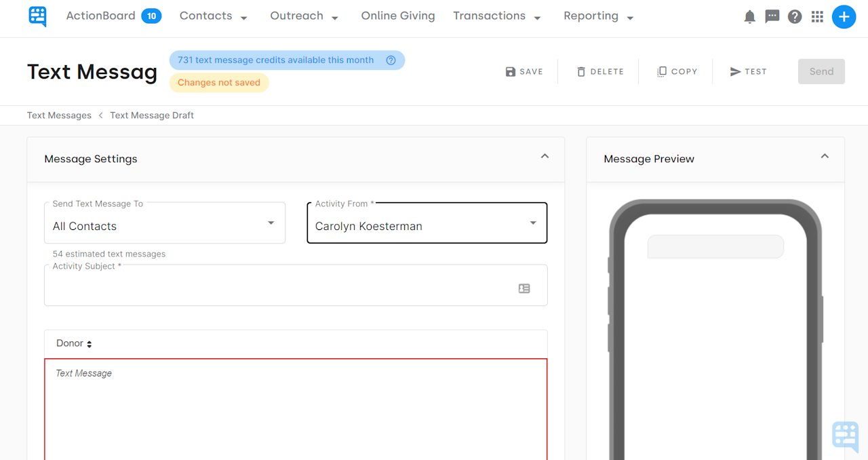Save the draft using the SAVE disk icon
868x460 pixels.
(x=524, y=71)
